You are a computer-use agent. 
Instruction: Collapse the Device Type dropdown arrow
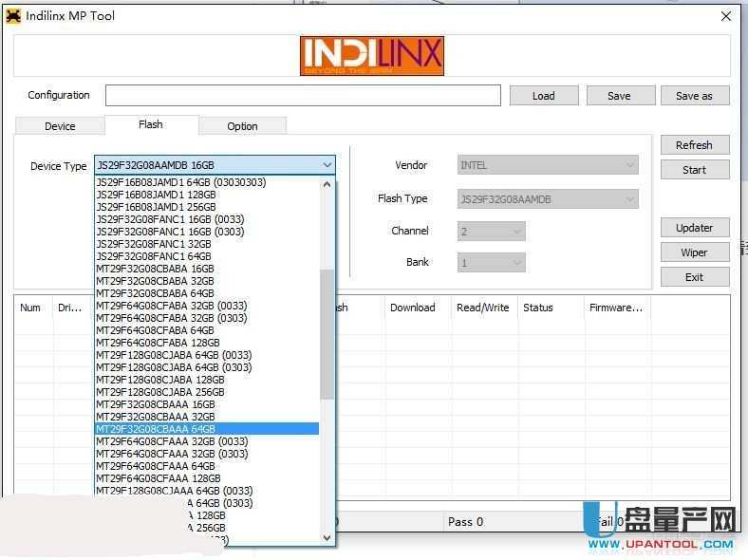[x=327, y=165]
